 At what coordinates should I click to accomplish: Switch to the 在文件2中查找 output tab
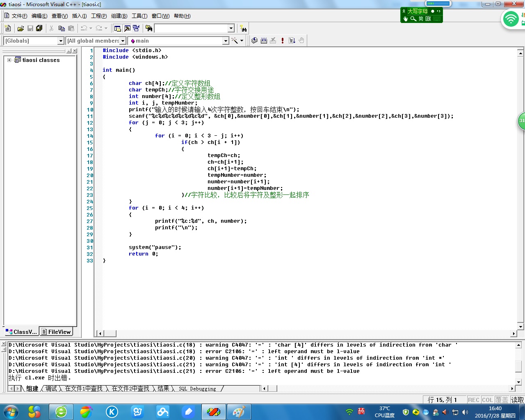130,388
